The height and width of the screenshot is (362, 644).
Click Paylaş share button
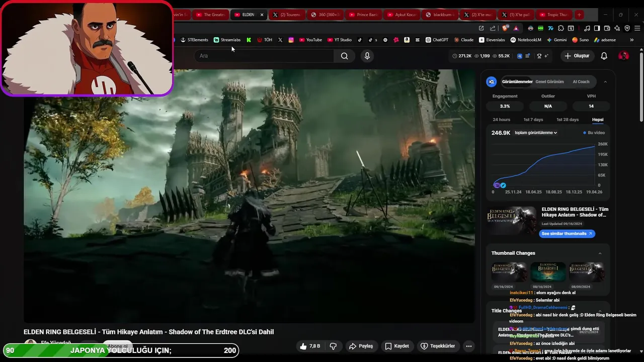[361, 346]
